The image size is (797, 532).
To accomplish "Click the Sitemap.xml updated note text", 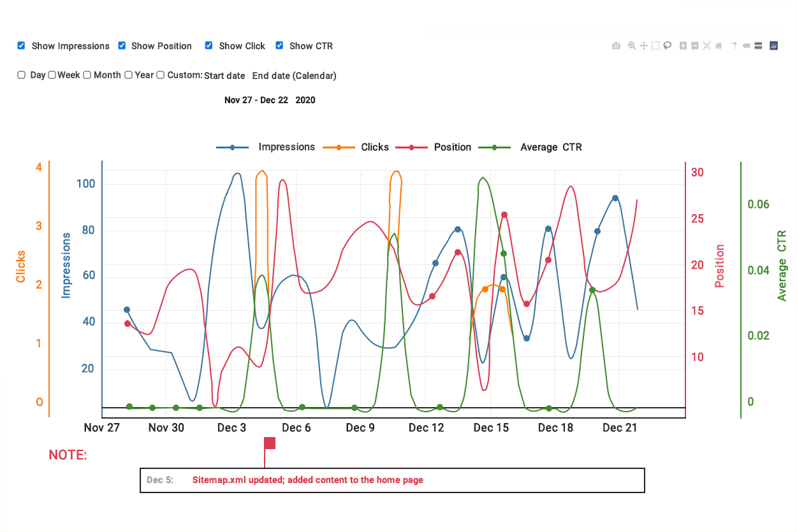I will pyautogui.click(x=308, y=480).
